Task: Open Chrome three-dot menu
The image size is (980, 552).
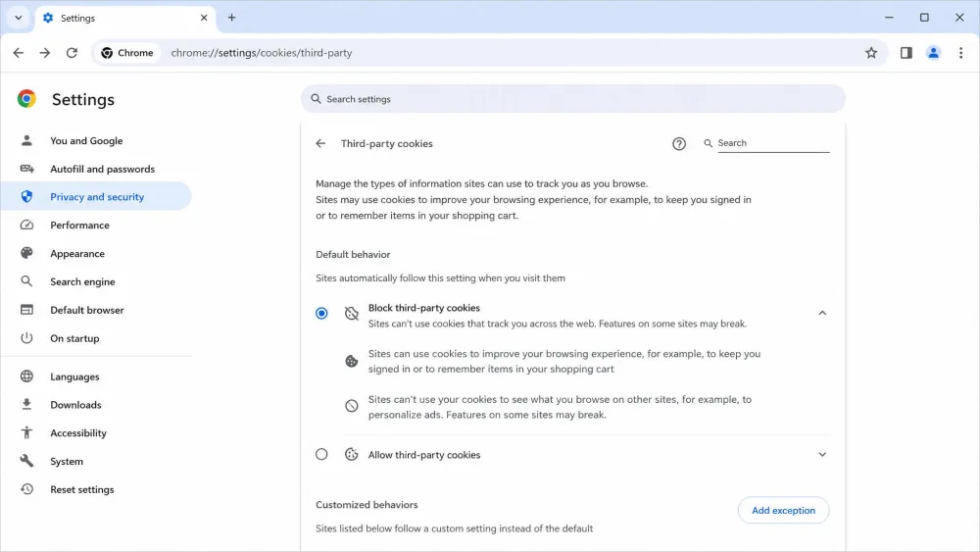Action: click(960, 53)
